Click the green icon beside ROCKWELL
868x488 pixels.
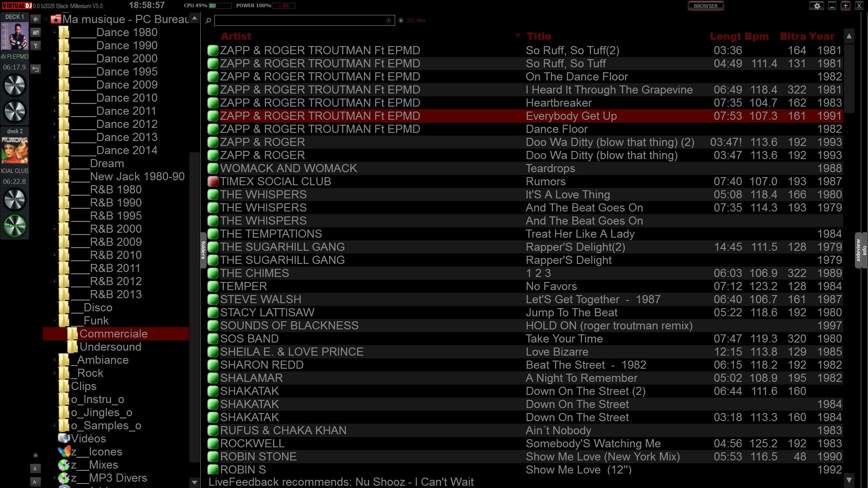pyautogui.click(x=213, y=444)
